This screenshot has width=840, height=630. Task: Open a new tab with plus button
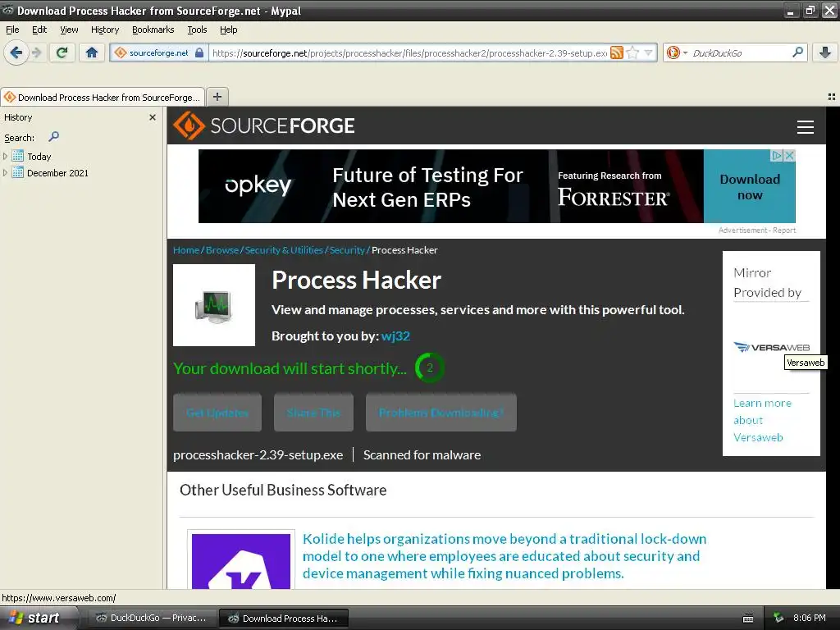[x=217, y=97]
